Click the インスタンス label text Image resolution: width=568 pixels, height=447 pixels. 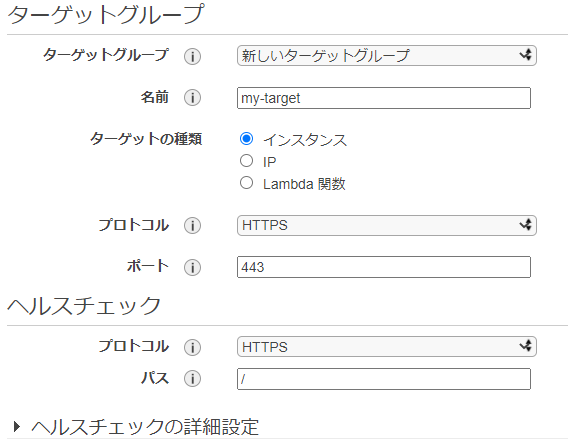pyautogui.click(x=305, y=140)
